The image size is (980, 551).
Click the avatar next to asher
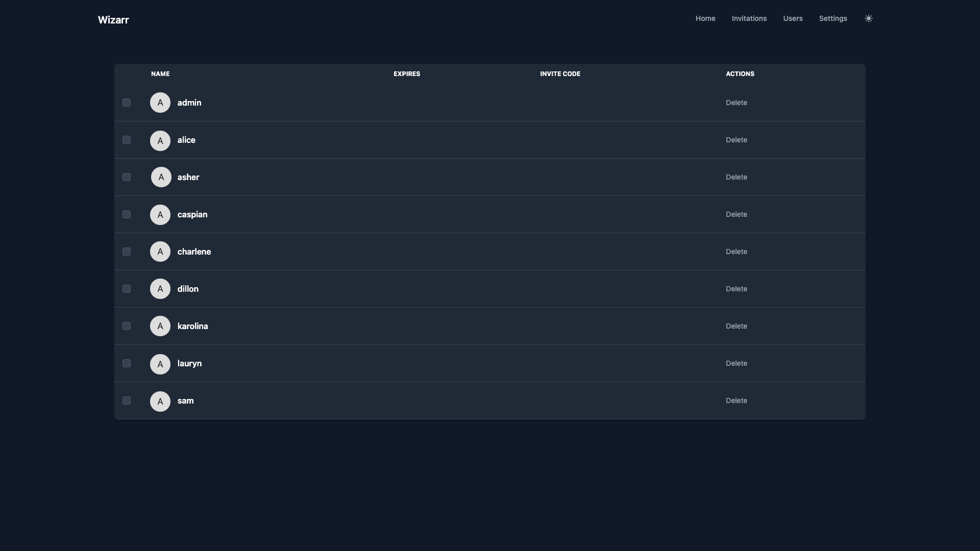click(161, 177)
